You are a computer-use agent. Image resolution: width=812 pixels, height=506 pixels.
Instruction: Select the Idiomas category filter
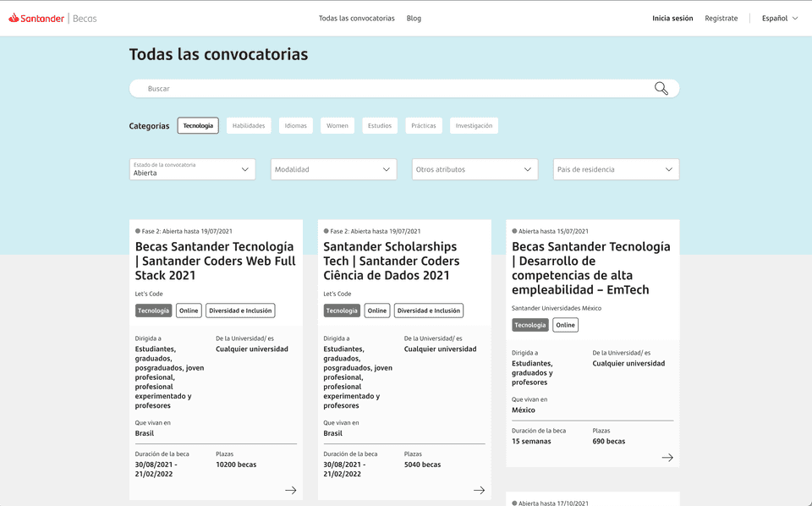295,125
